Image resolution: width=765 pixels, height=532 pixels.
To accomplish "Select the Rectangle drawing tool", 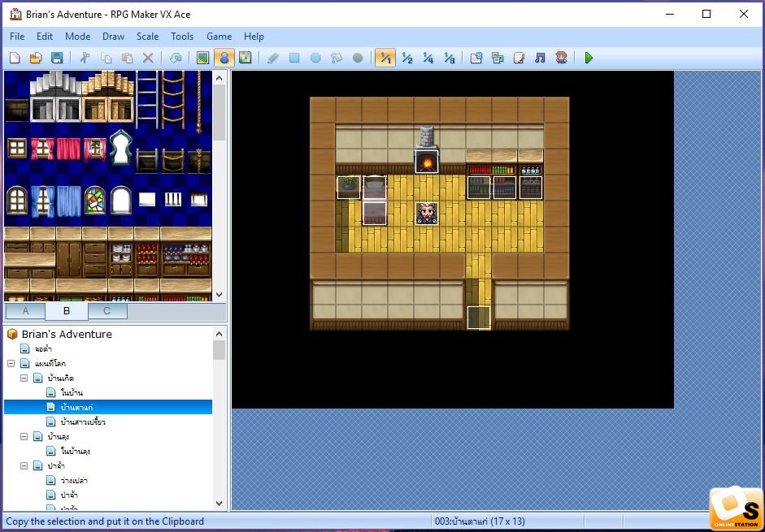I will tap(294, 58).
